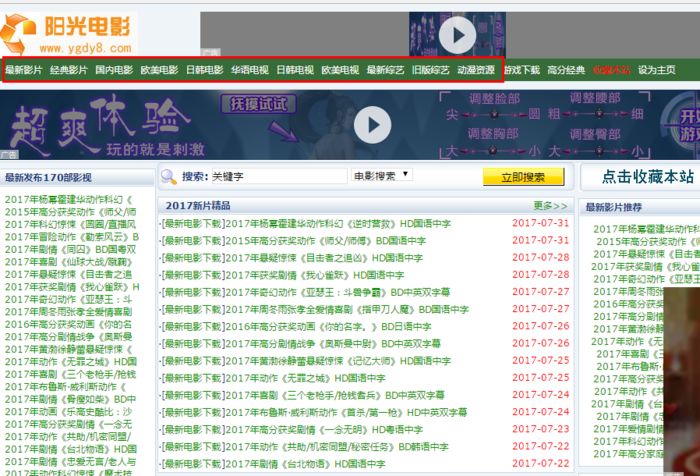This screenshot has height=476, width=700.
Task: Click left sidebar 2017年喜剧《仙球大战》 link
Action: 69,262
